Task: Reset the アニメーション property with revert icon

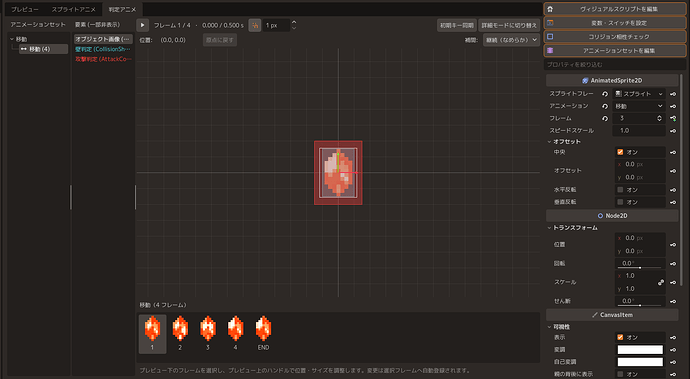Action: click(x=605, y=106)
